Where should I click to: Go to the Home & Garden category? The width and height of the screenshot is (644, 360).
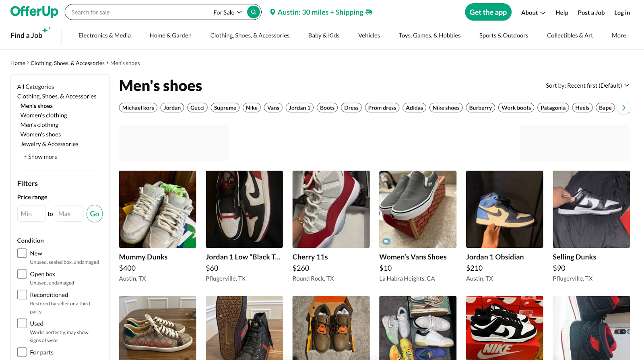click(170, 35)
